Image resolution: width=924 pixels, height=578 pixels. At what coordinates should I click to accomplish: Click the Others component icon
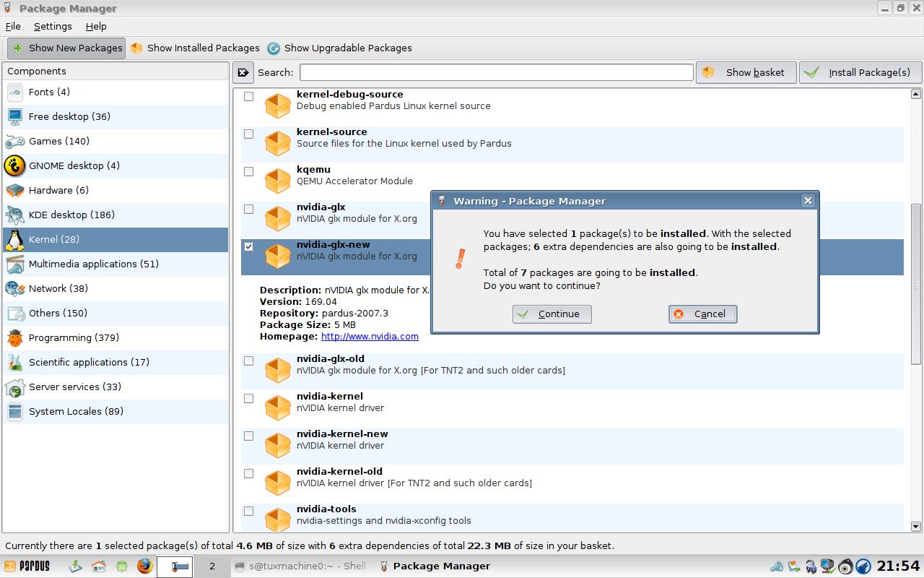click(15, 314)
